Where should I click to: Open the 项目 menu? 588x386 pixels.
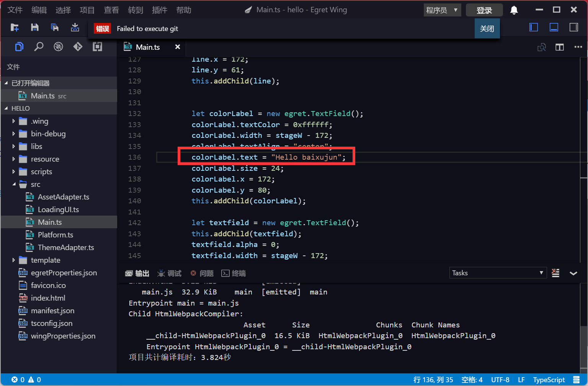pos(87,10)
